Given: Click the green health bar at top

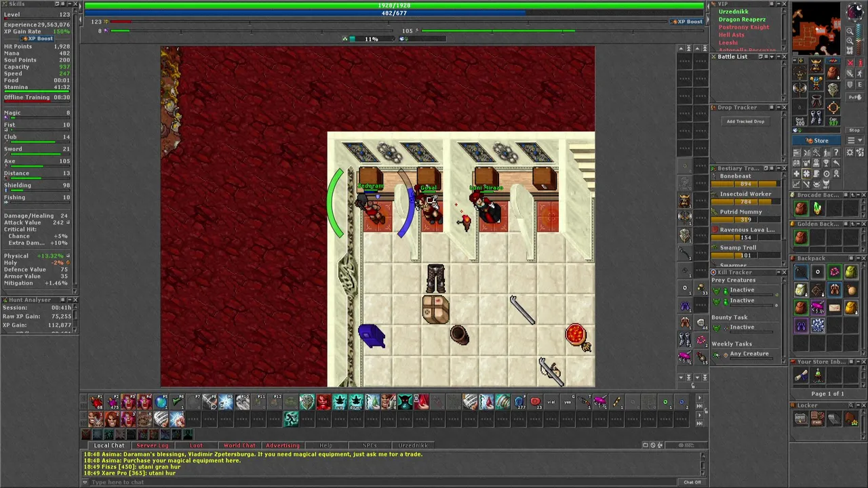Looking at the screenshot, I should coord(393,5).
